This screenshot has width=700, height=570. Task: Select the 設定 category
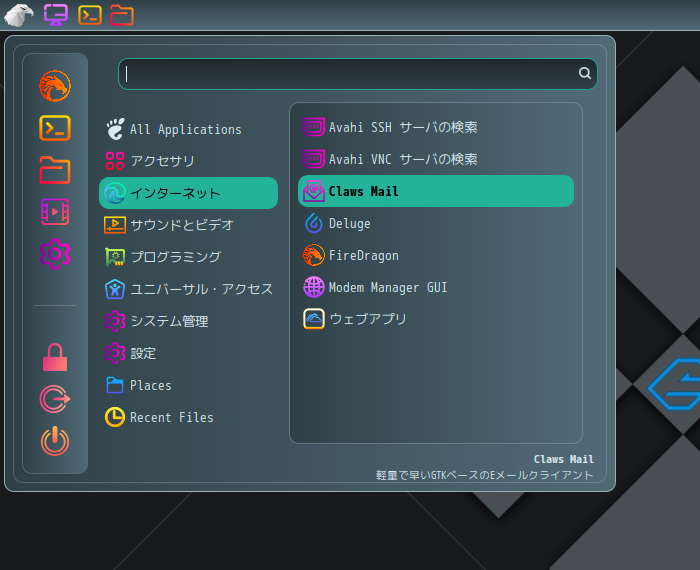[188, 354]
